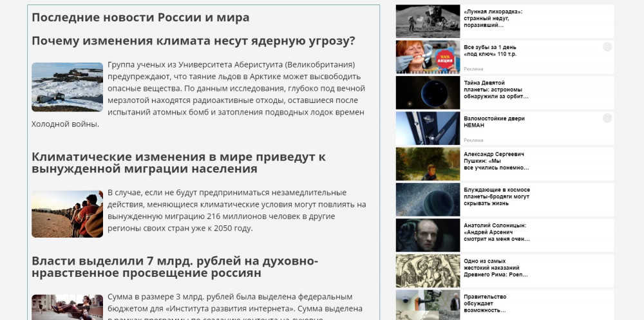Image resolution: width=644 pixels, height=320 pixels.
Task: Open 'Взломостойкие двери НЕМАН' ad
Action: [x=494, y=122]
